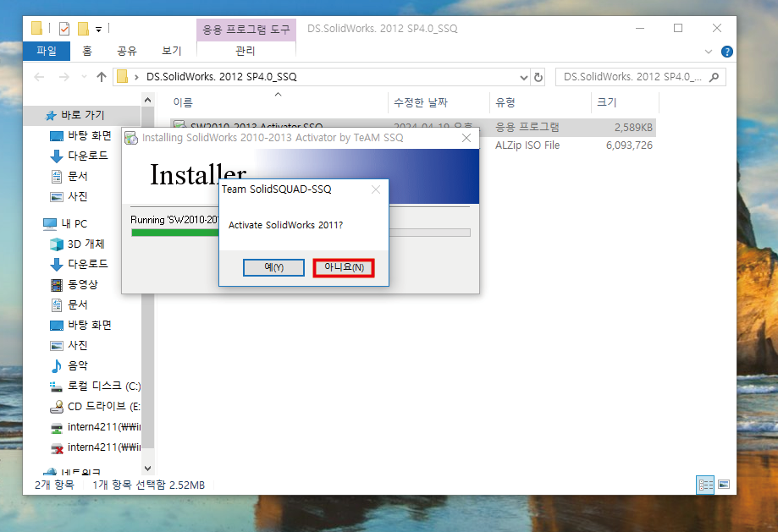
Task: Sort by the 수정한 날짜 column header
Action: 421,102
